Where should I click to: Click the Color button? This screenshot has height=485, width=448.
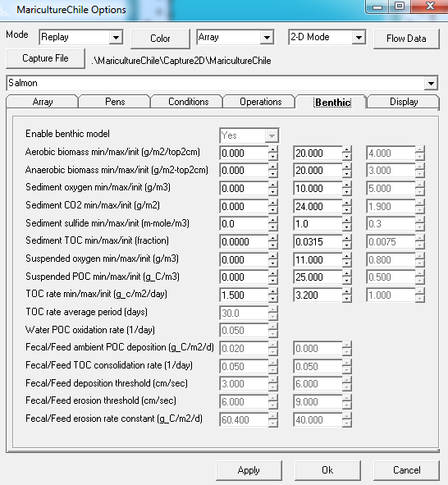coord(160,39)
